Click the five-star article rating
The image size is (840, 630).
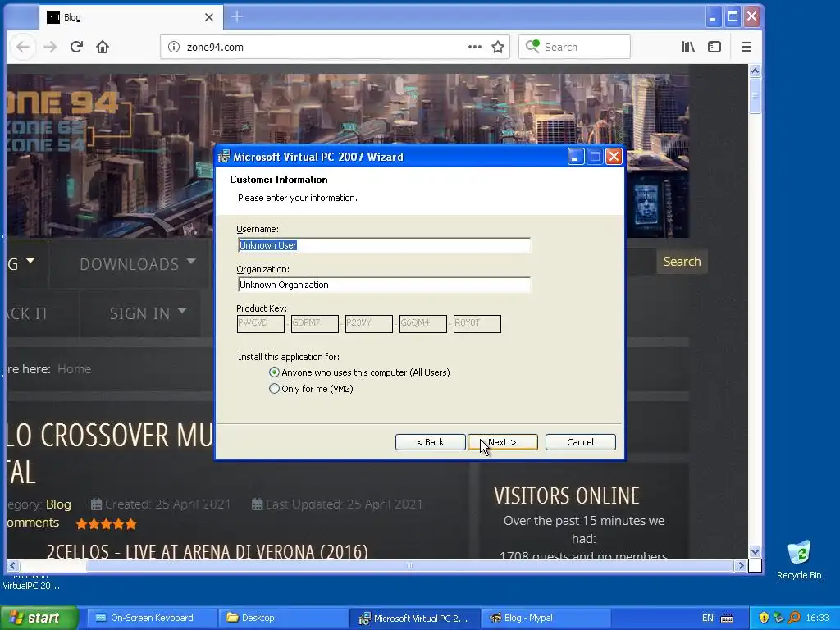[106, 524]
